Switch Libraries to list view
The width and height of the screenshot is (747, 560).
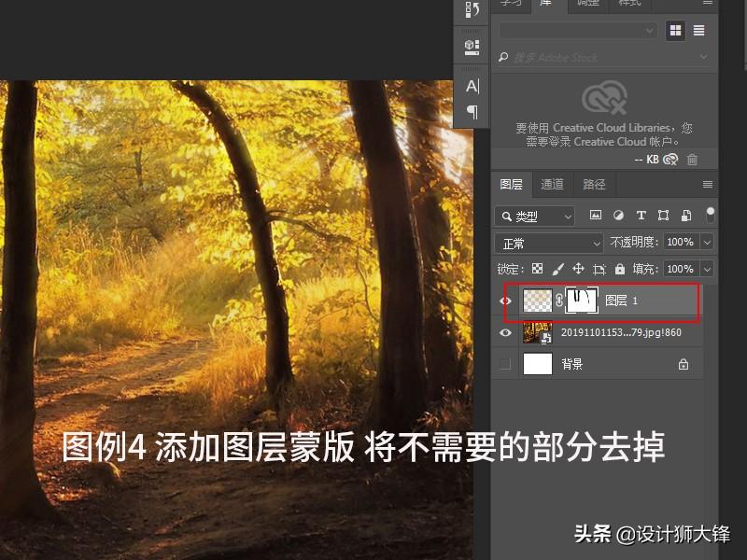tap(698, 31)
